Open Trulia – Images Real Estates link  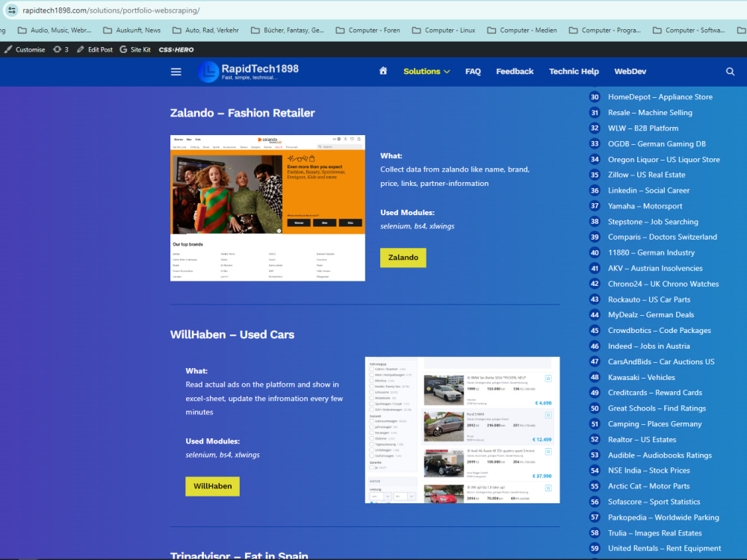(x=654, y=533)
